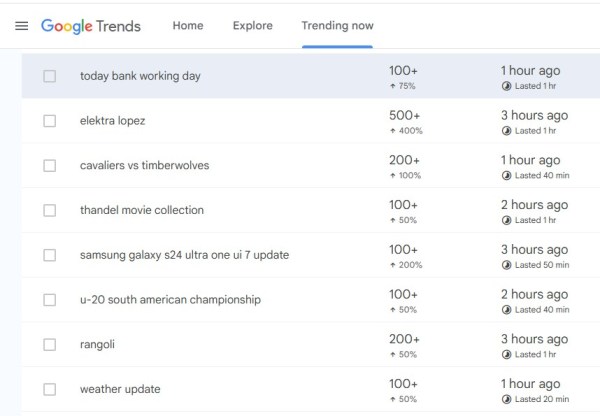600x416 pixels.
Task: Click the duration icon for elektra lopez
Action: [506, 131]
